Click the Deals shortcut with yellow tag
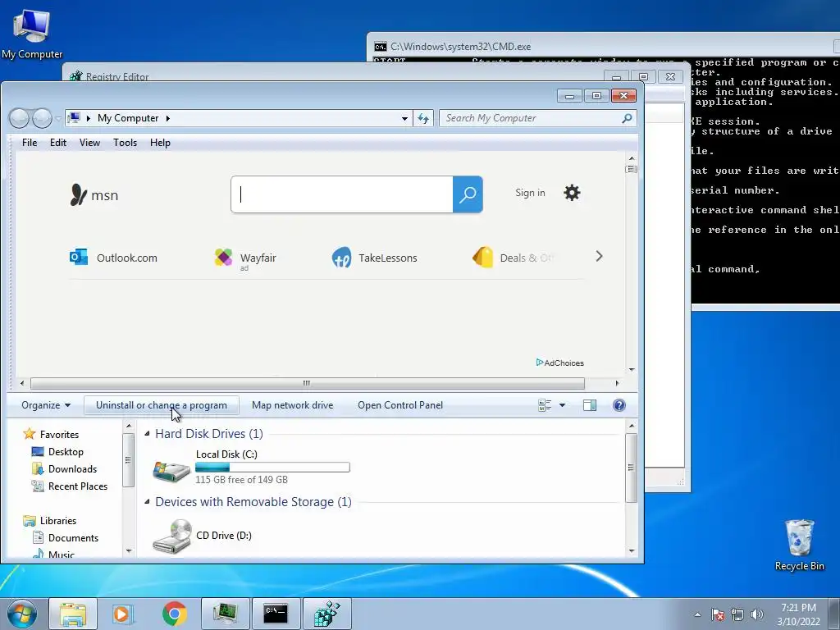This screenshot has height=630, width=840. pyautogui.click(x=512, y=258)
